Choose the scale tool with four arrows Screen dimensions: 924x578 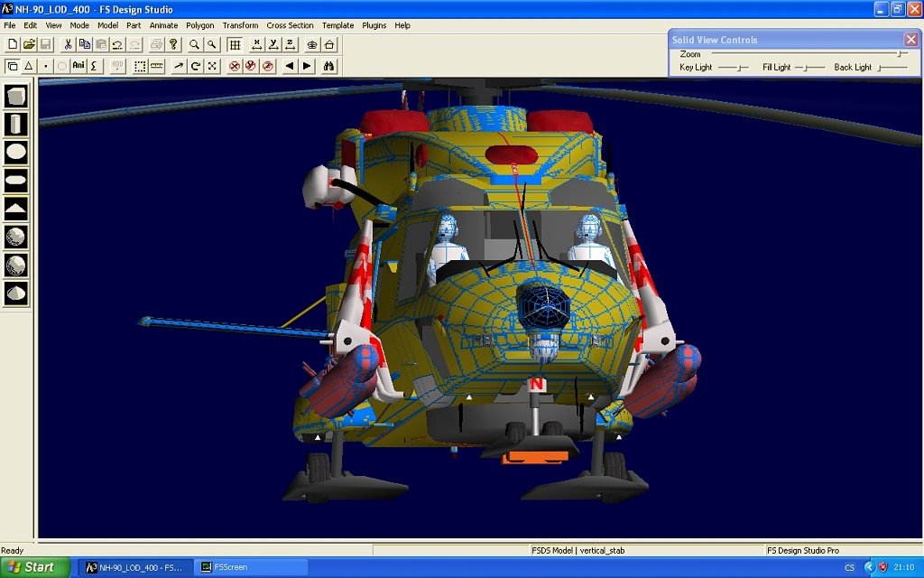[x=212, y=66]
